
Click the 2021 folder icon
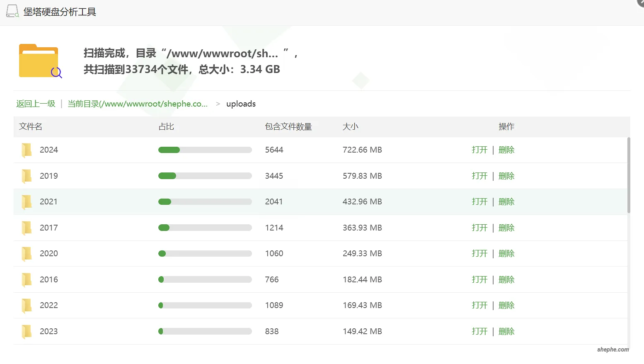pos(27,201)
